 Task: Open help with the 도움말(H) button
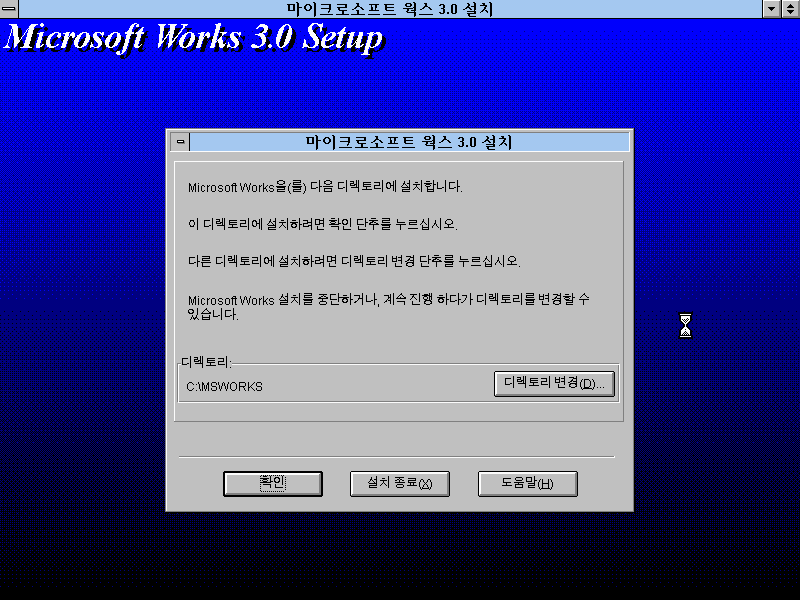528,483
